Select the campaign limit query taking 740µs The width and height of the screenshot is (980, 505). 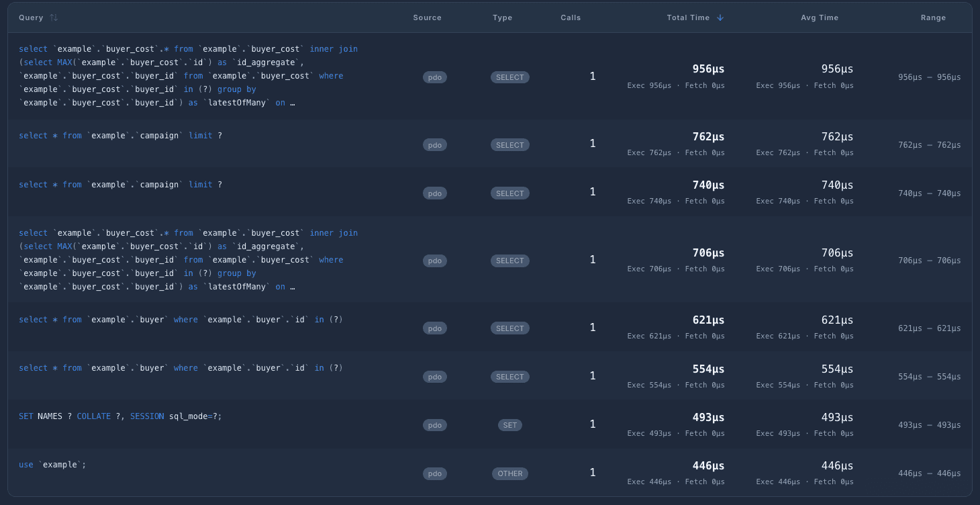[121, 185]
